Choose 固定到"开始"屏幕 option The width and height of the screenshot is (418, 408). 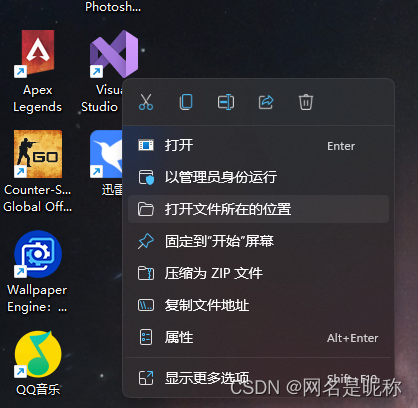(x=258, y=241)
